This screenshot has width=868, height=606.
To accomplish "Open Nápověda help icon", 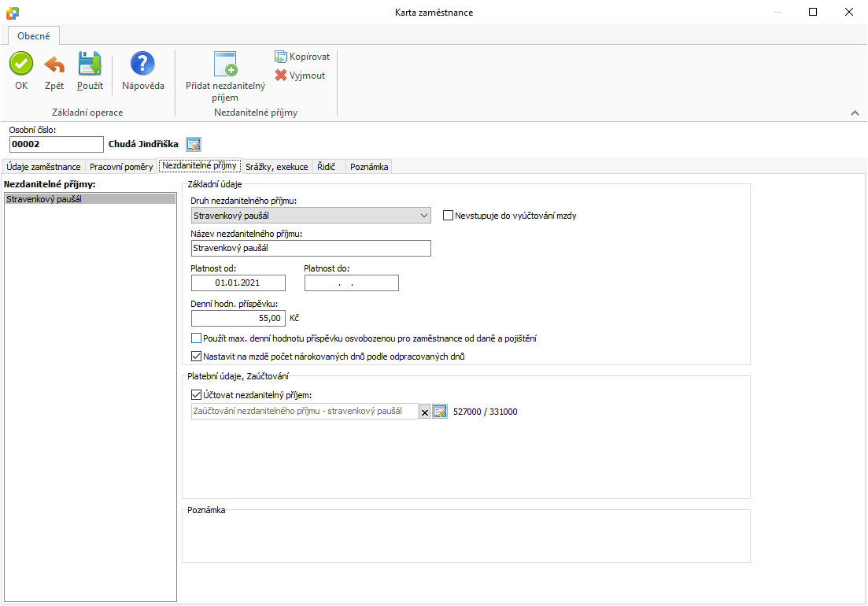I will coord(142,64).
